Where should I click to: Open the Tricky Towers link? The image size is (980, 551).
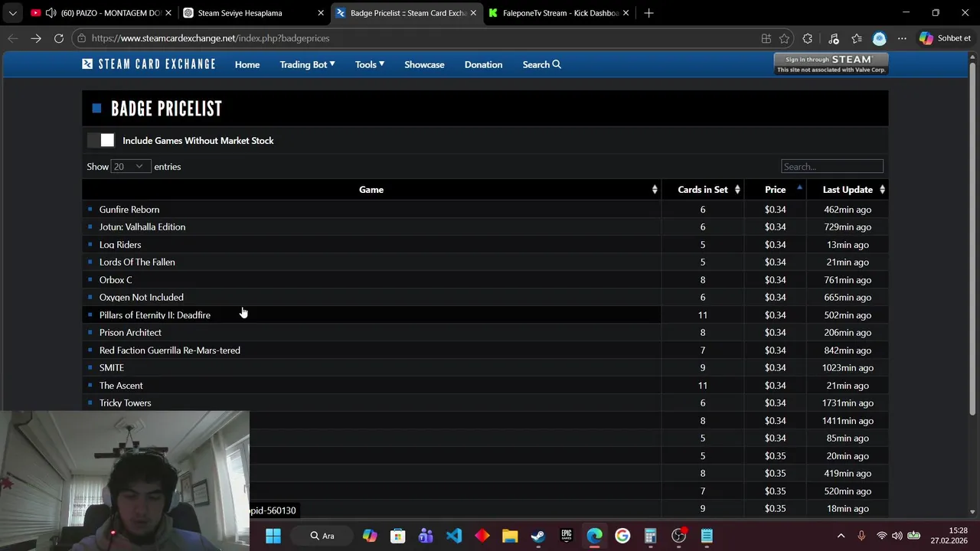point(126,403)
